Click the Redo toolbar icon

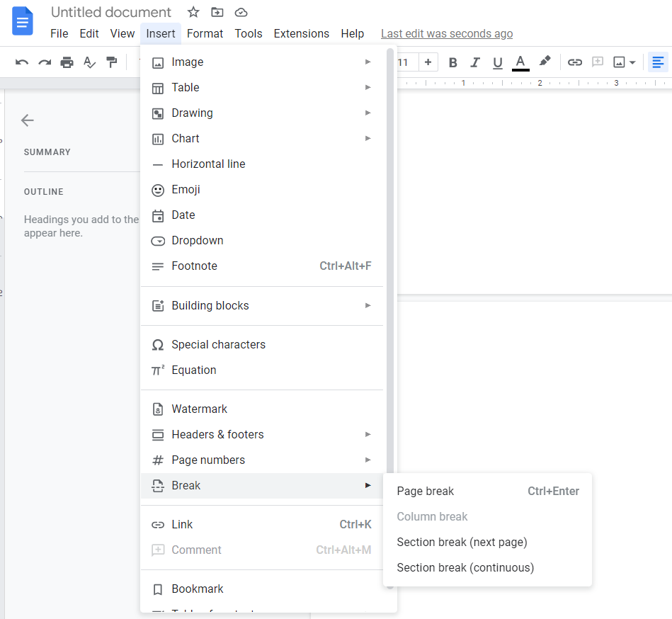coord(45,62)
